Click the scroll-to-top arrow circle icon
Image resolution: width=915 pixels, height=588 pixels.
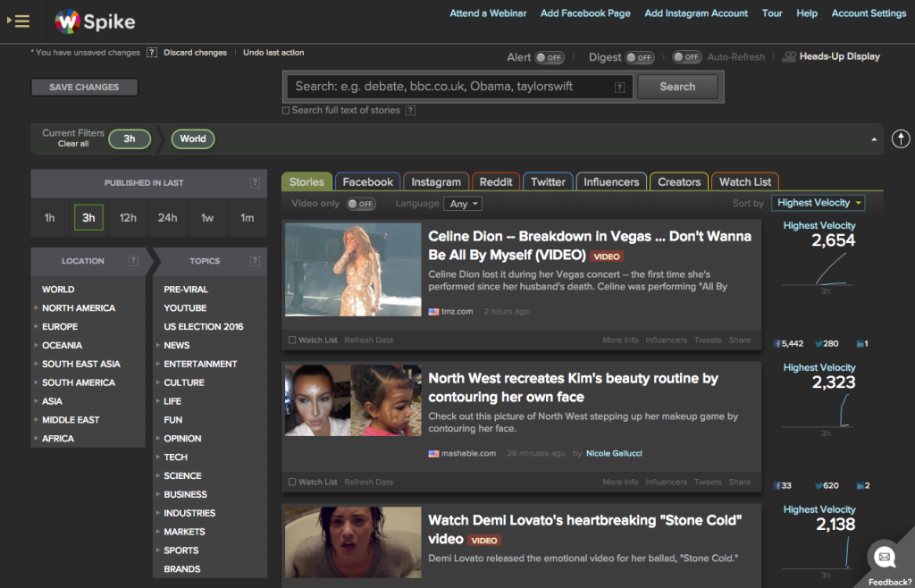point(901,139)
